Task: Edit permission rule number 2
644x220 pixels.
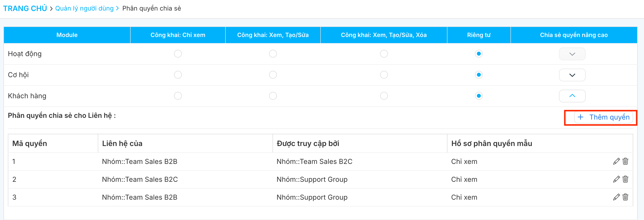Action: click(x=616, y=179)
